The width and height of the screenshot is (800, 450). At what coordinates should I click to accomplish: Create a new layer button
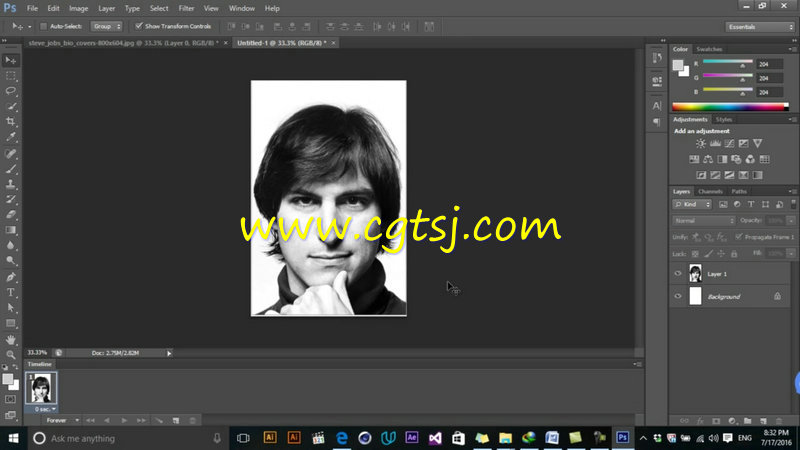pyautogui.click(x=763, y=421)
